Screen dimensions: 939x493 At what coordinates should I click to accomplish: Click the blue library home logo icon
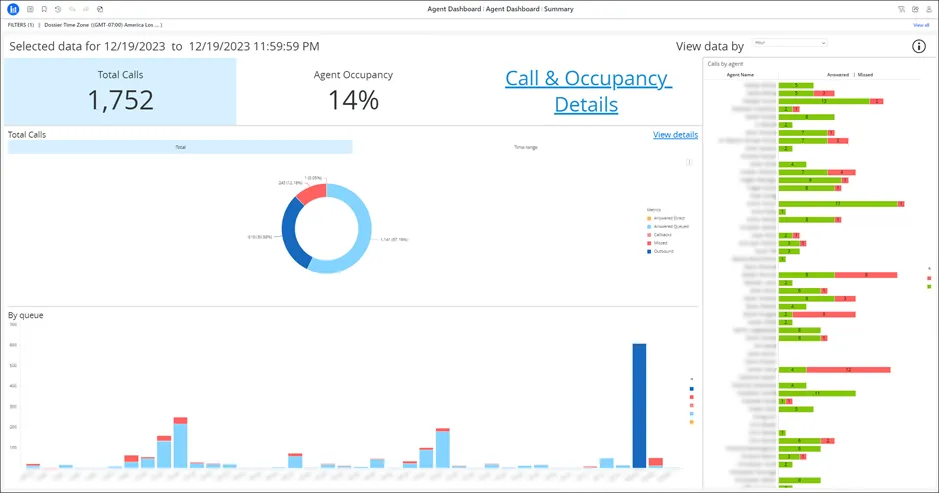13,10
